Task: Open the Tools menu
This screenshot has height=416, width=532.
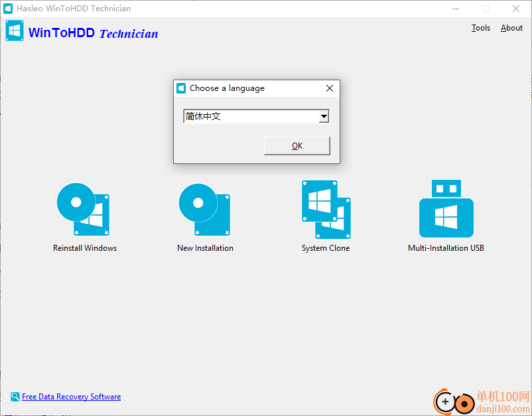Action: tap(480, 28)
